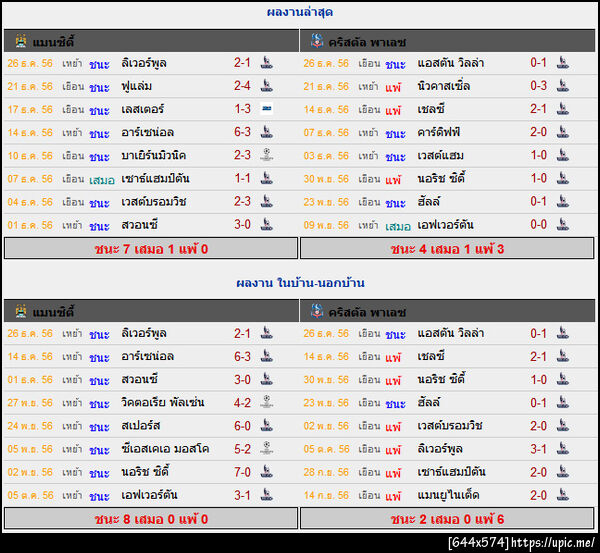Click the date 24 พ.ย. 56
600x553 pixels.
click(x=30, y=426)
